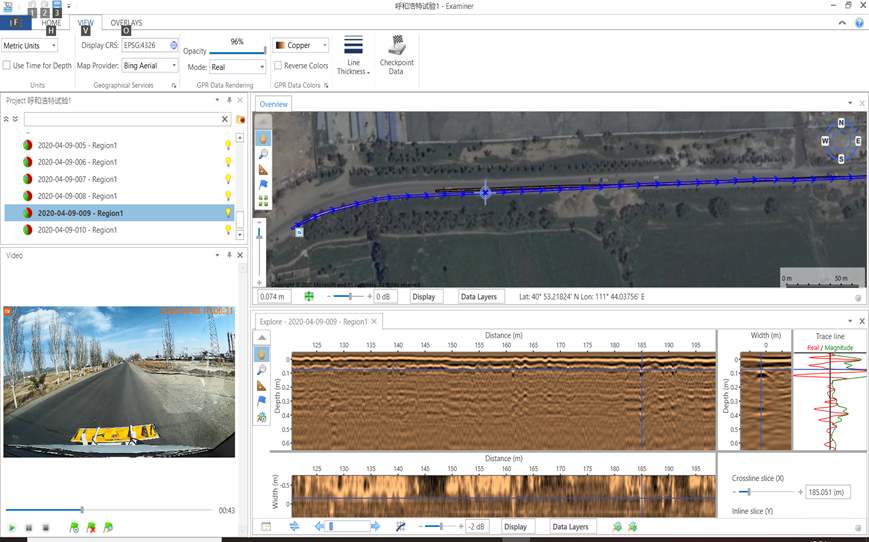Viewport: 869px width, 542px height.
Task: Toggle lightbulb visibility for 2020-04-09-007 Region1
Action: pyautogui.click(x=227, y=179)
